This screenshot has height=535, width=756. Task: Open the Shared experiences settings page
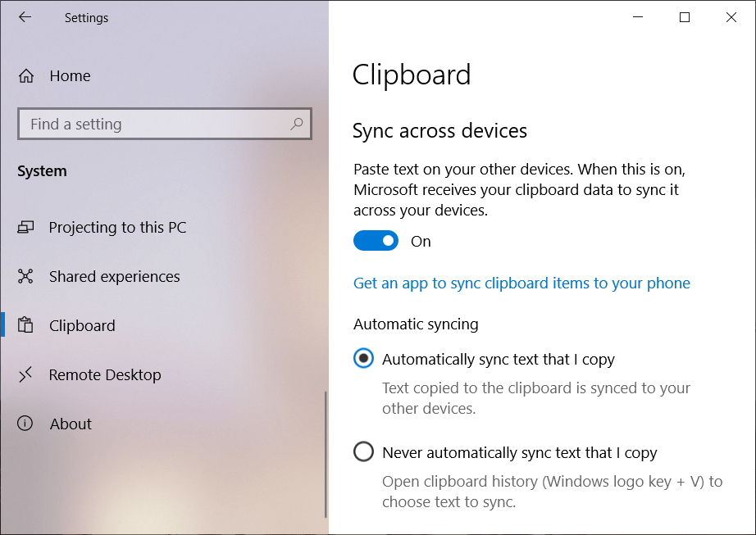114,276
